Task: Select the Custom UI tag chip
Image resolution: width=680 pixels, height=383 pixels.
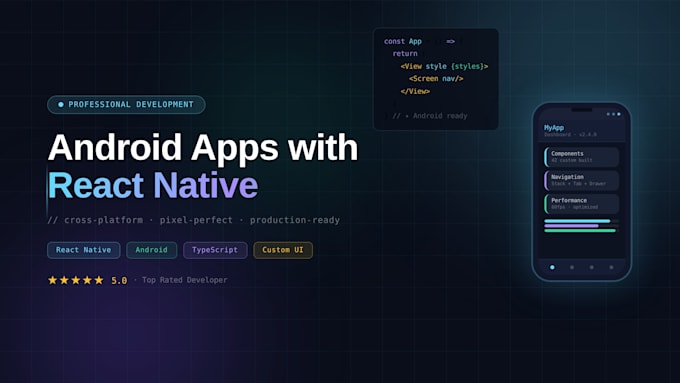Action: [283, 250]
